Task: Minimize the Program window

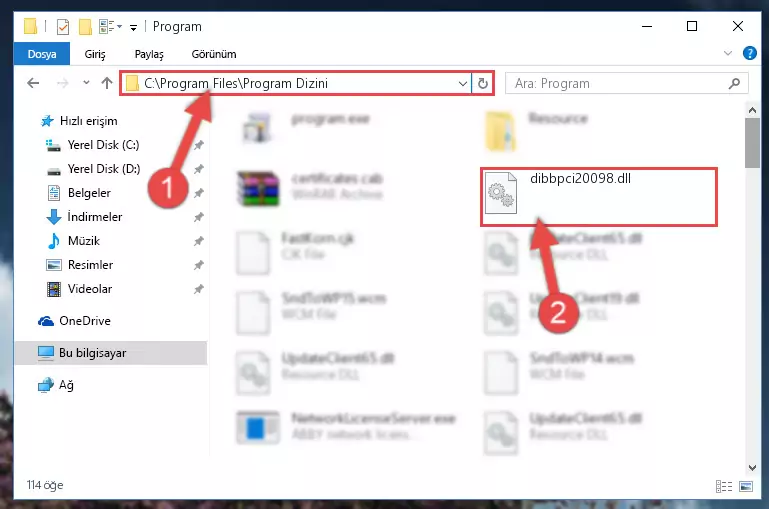Action: (x=647, y=26)
